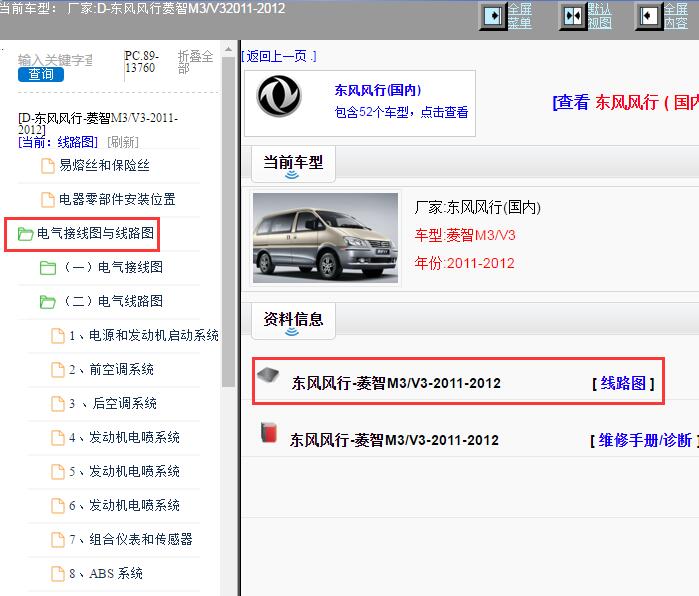The width and height of the screenshot is (699, 596).
Task: Click the 车型:菱智M3/V3 text
Action: [x=465, y=235]
